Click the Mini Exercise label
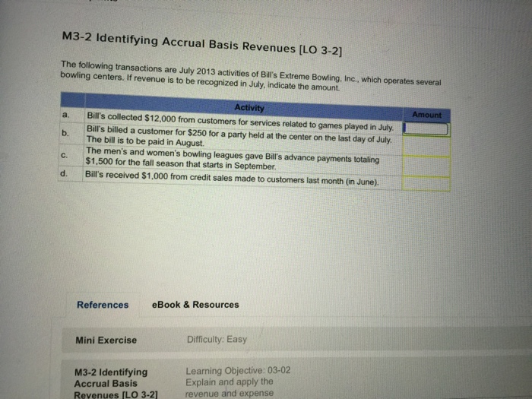The width and height of the screenshot is (532, 399). point(106,340)
